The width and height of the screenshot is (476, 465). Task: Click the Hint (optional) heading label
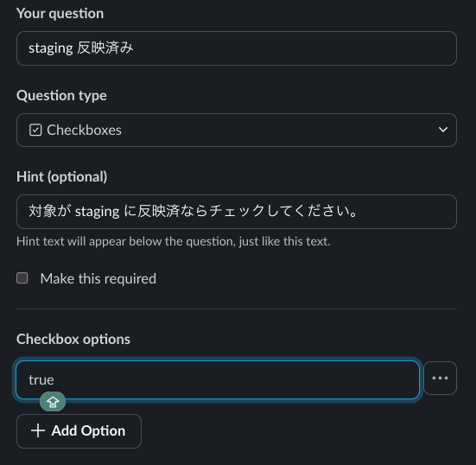pos(62,177)
